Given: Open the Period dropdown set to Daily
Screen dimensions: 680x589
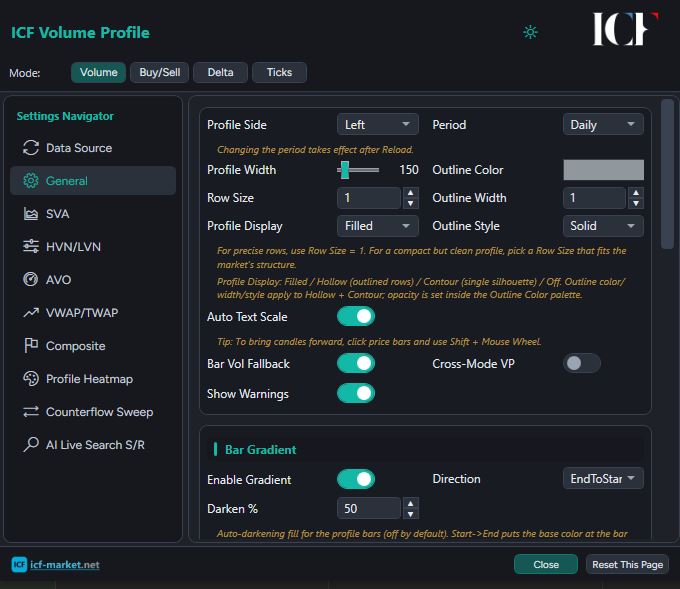Looking at the screenshot, I should point(603,124).
